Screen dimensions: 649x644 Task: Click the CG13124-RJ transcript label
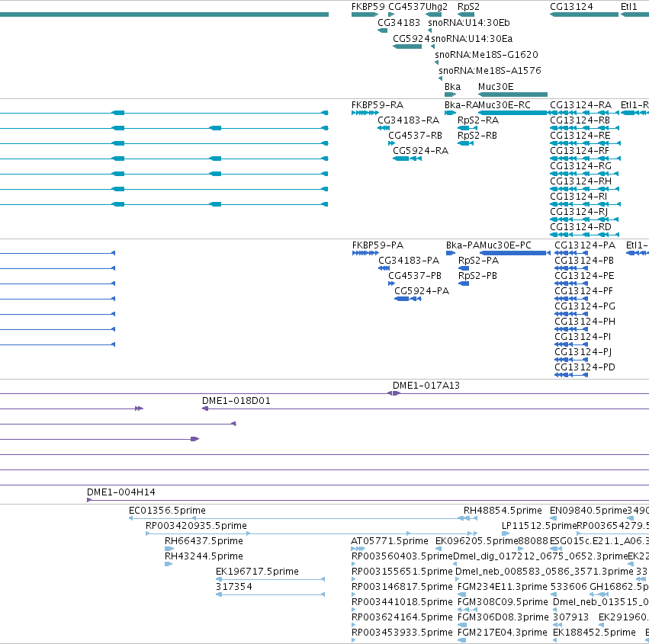click(579, 212)
